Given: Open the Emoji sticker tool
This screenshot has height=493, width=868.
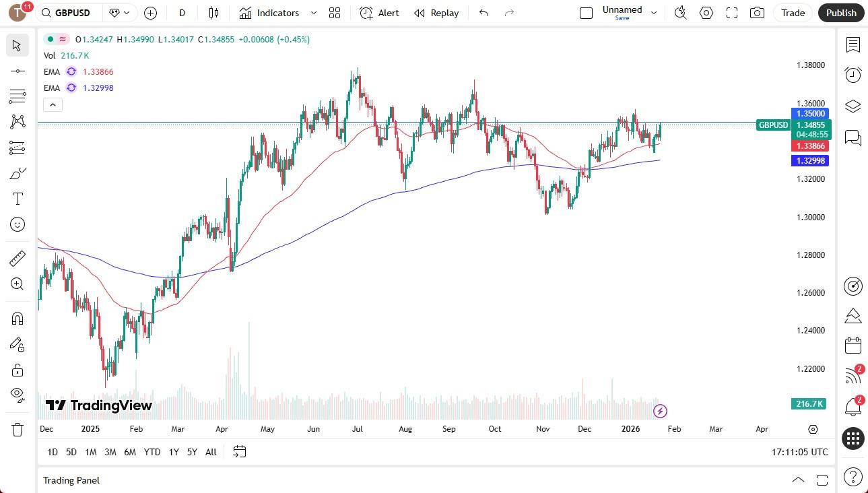Looking at the screenshot, I should point(18,224).
